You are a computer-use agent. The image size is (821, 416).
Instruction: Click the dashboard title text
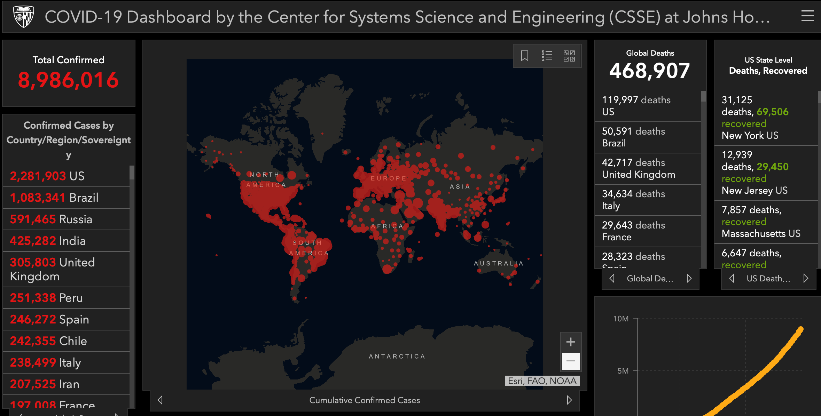point(407,17)
